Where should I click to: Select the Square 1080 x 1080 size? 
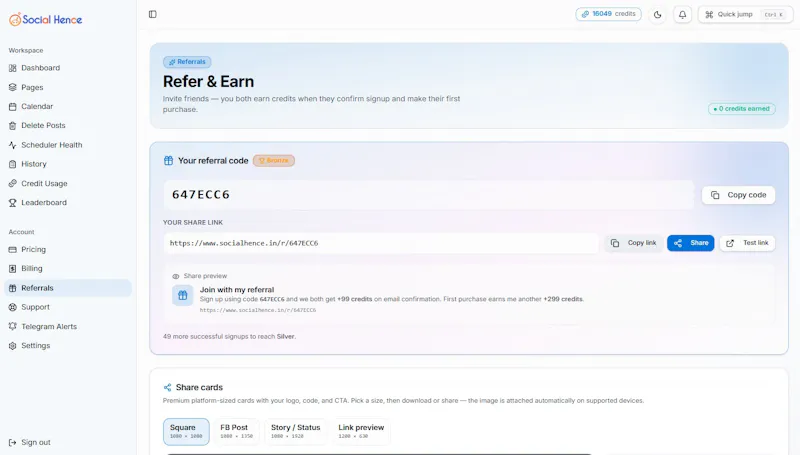[x=186, y=432]
